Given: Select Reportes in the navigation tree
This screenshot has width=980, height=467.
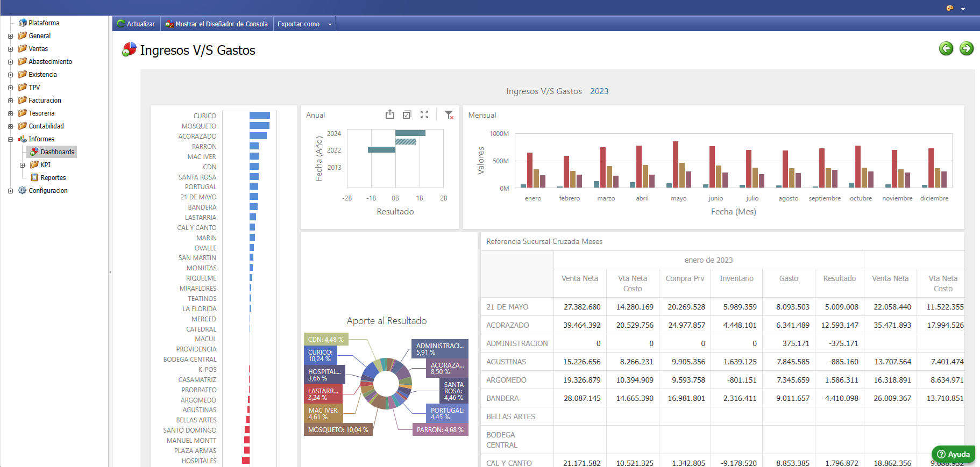Looking at the screenshot, I should pos(53,178).
